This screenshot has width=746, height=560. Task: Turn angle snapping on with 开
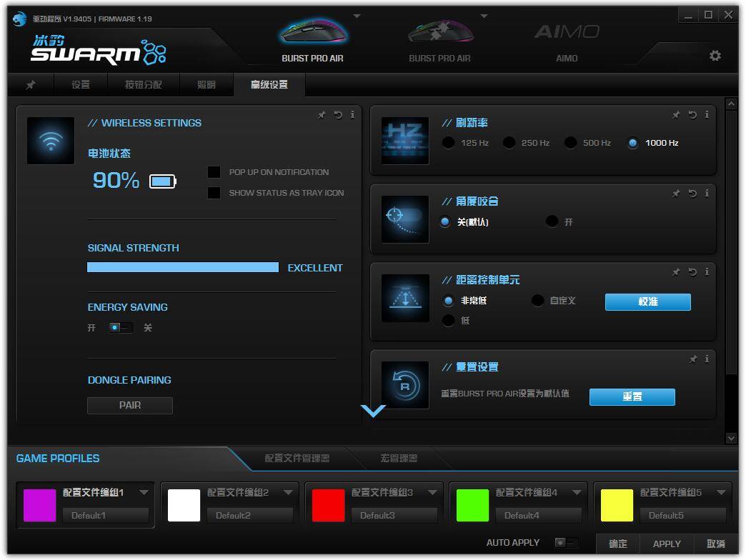click(x=552, y=221)
